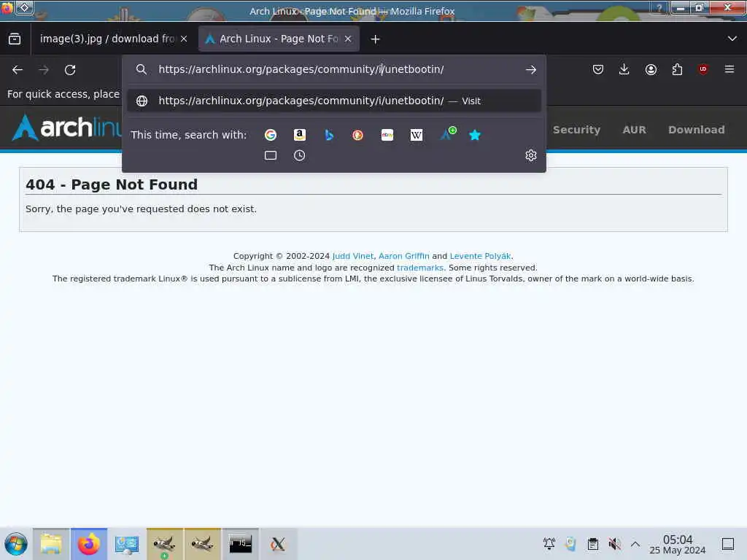The width and height of the screenshot is (747, 560).
Task: Open search settings gear icon
Action: pyautogui.click(x=531, y=156)
